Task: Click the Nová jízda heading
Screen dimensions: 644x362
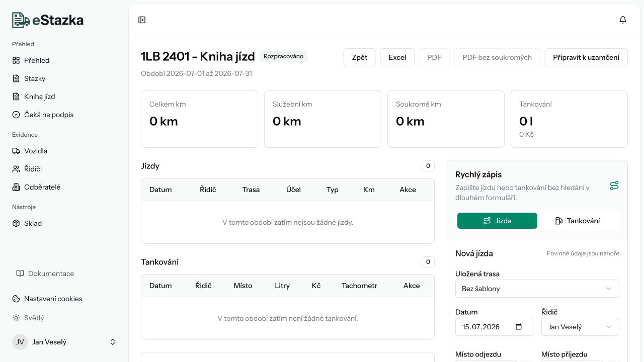Action: 474,253
